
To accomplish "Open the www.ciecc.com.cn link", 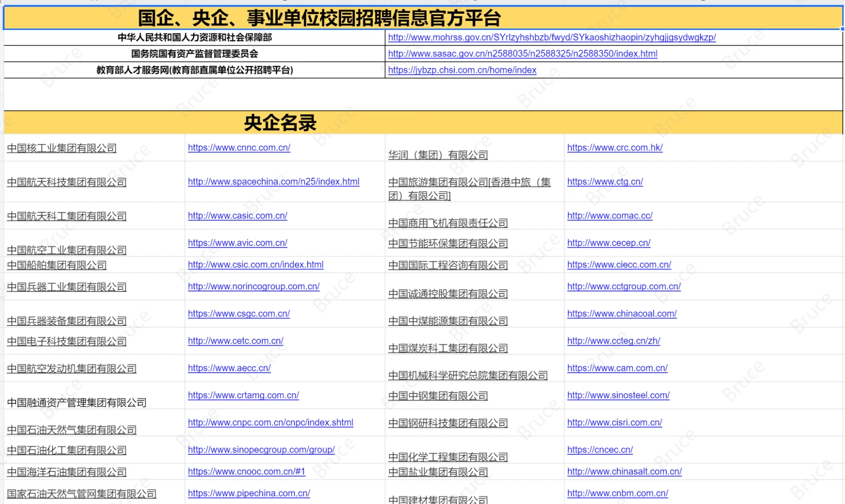I will point(619,265).
